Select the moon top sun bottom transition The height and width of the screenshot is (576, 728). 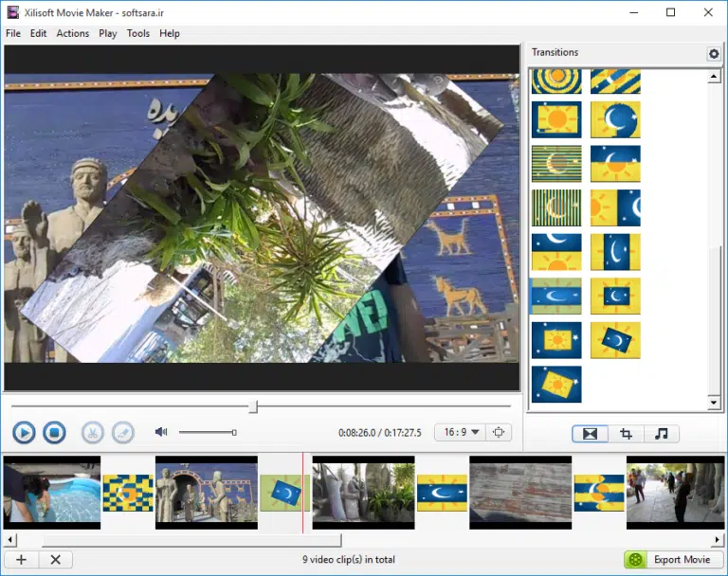(x=556, y=252)
